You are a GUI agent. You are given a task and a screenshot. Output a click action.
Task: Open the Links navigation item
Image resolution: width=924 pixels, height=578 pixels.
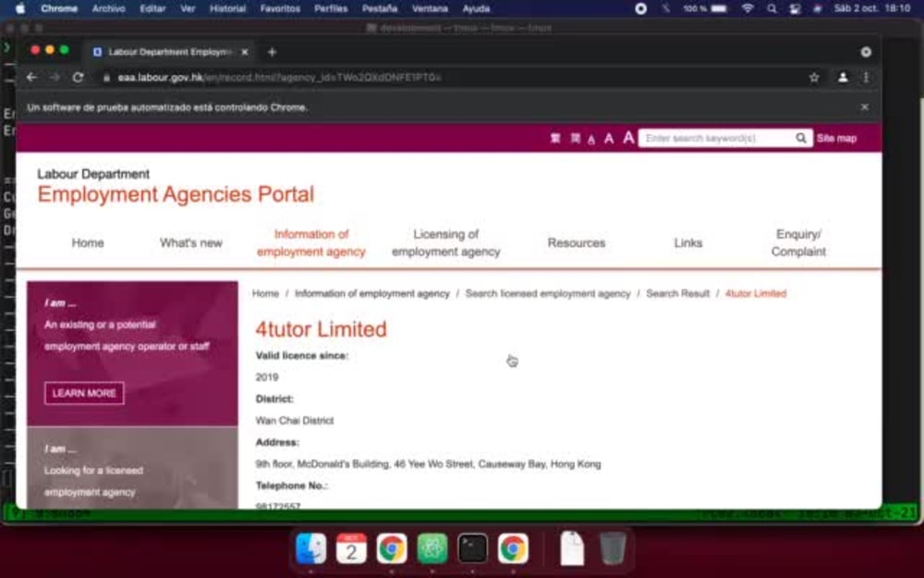[x=687, y=243]
